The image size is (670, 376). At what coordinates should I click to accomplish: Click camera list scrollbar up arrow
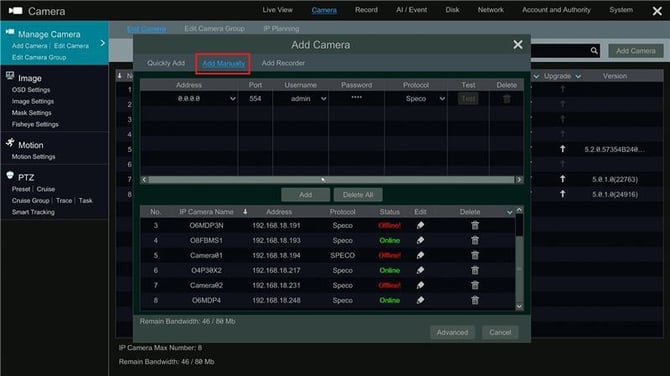pyautogui.click(x=519, y=210)
